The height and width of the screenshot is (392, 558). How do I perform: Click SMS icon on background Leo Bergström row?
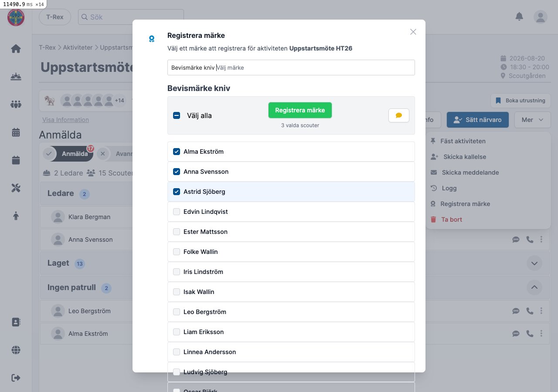pos(516,311)
